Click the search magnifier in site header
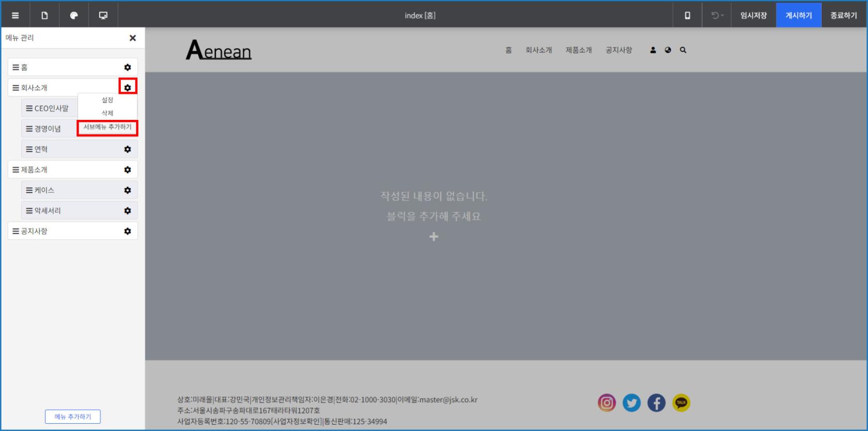Image resolution: width=868 pixels, height=431 pixels. 683,50
